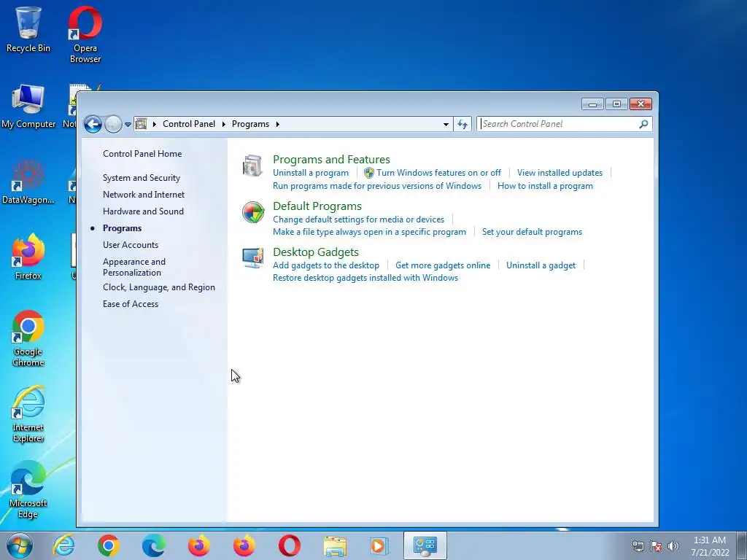Viewport: 747px width, 560px height.
Task: Open the recent pages dropdown arrow
Action: (x=128, y=125)
